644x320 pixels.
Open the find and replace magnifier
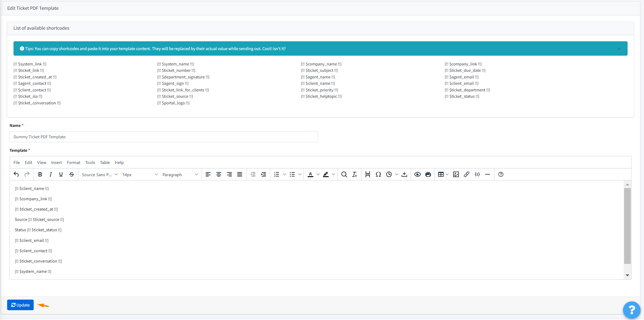(x=344, y=174)
